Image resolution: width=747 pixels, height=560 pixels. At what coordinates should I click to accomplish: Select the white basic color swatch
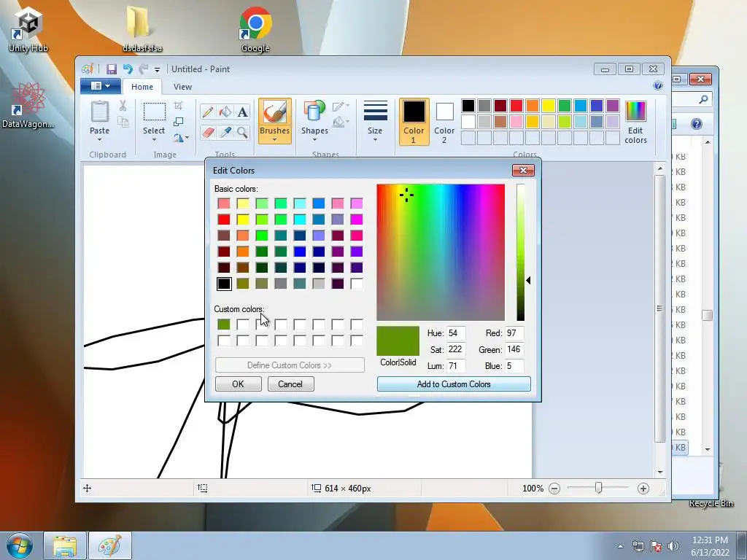(357, 284)
